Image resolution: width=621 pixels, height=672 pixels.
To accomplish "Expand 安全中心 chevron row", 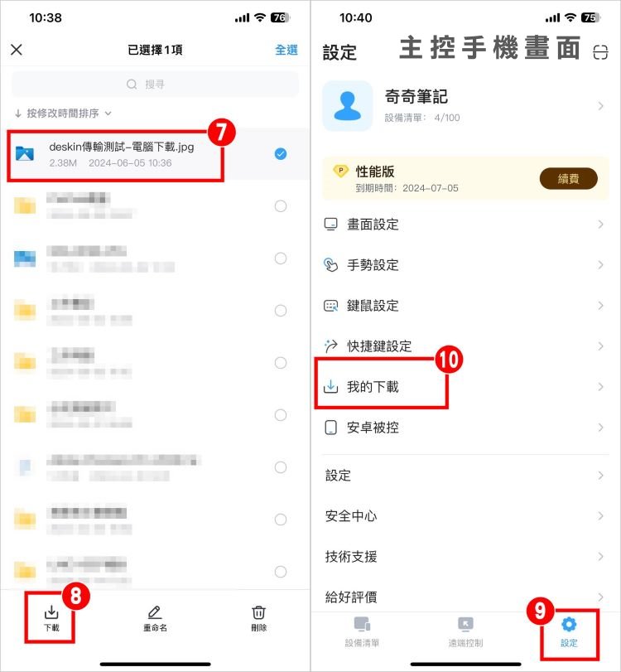I will click(x=465, y=516).
